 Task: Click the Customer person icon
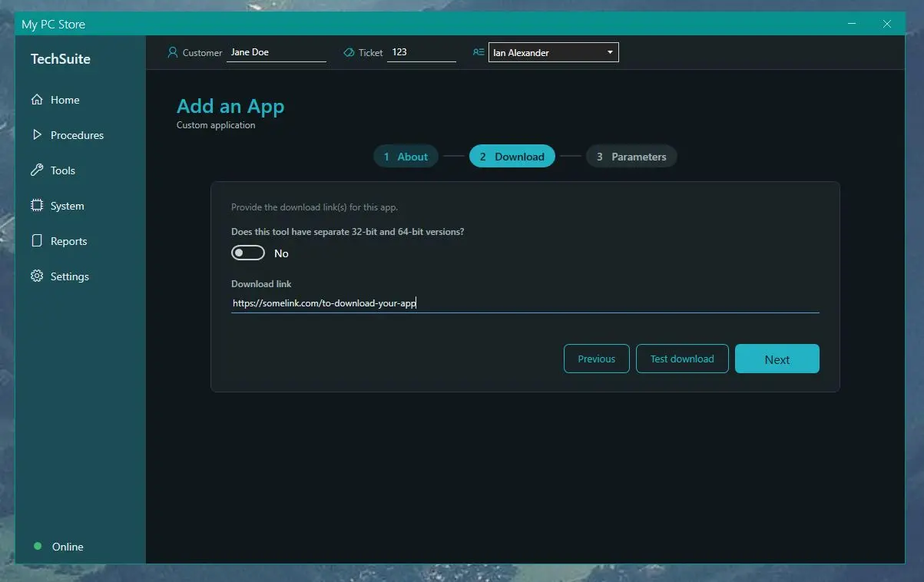(173, 52)
